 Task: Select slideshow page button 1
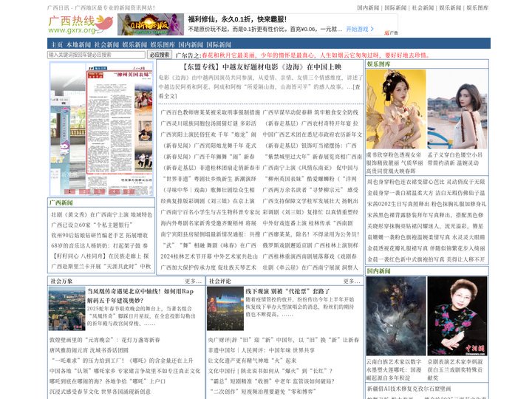[70, 191]
